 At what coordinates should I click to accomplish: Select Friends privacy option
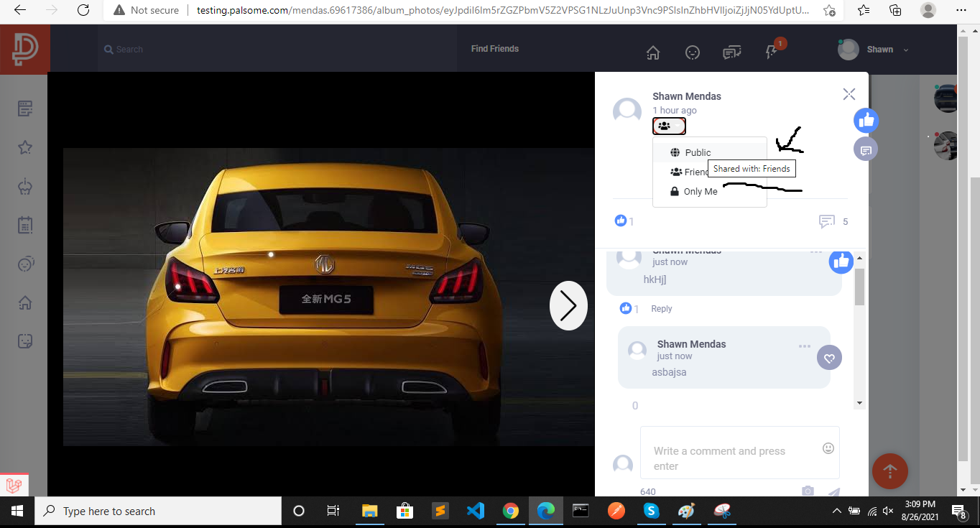click(710, 172)
